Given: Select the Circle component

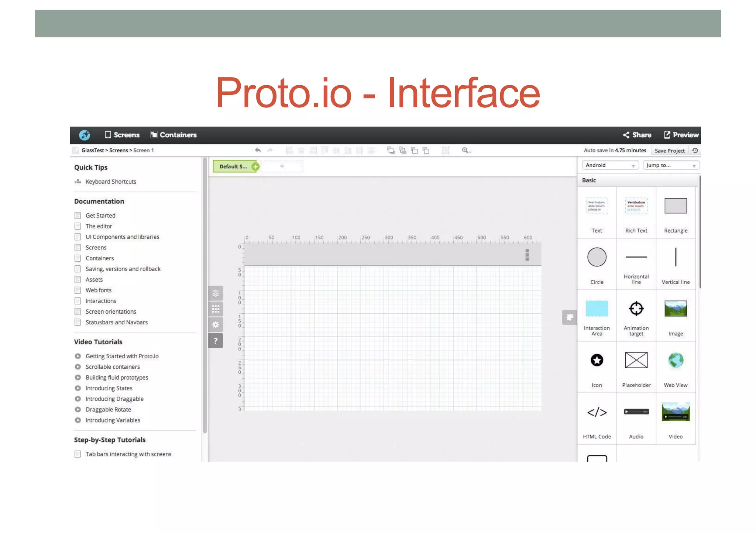Looking at the screenshot, I should (x=597, y=264).
